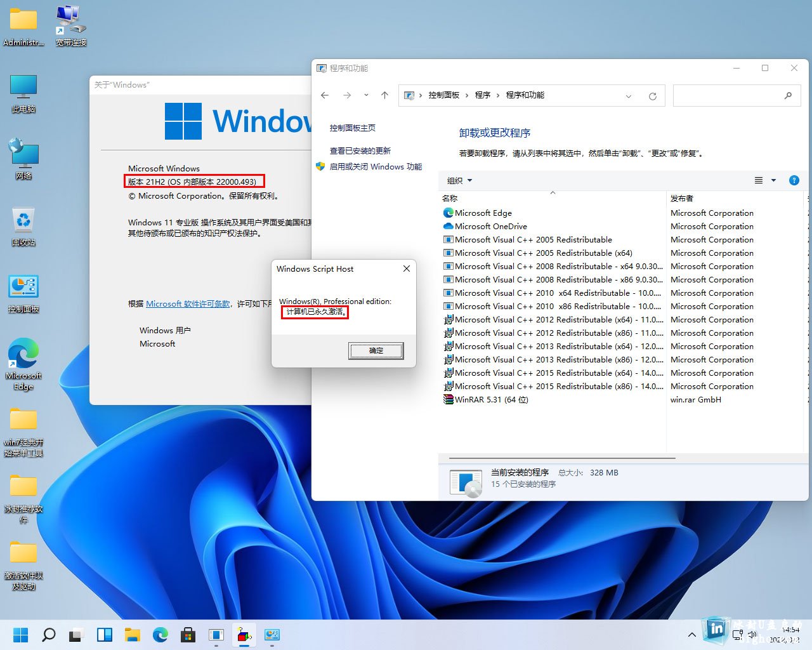812x650 pixels.
Task: Open 控制面板主页 link
Action: [x=352, y=128]
